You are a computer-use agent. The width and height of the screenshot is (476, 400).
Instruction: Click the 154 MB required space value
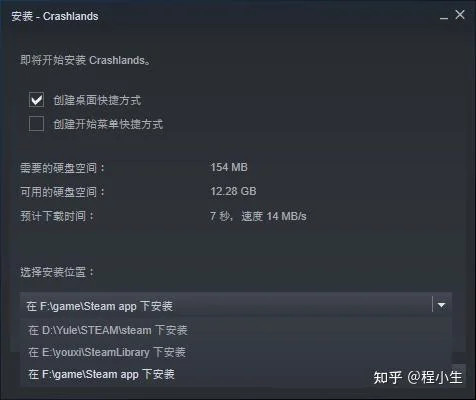click(229, 167)
